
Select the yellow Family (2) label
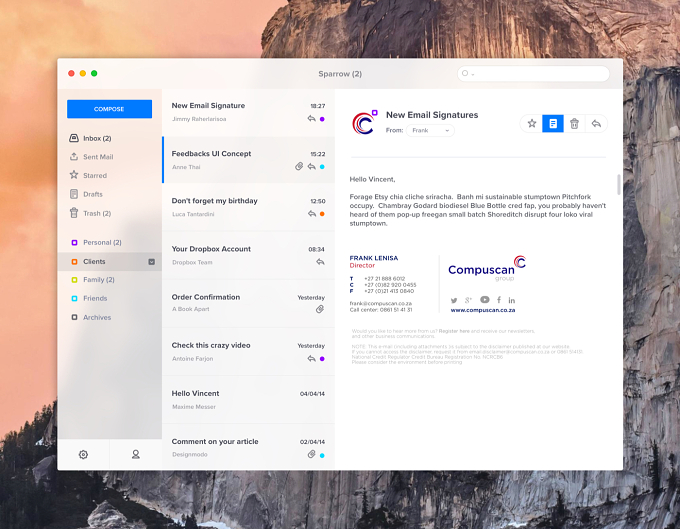coord(93,280)
